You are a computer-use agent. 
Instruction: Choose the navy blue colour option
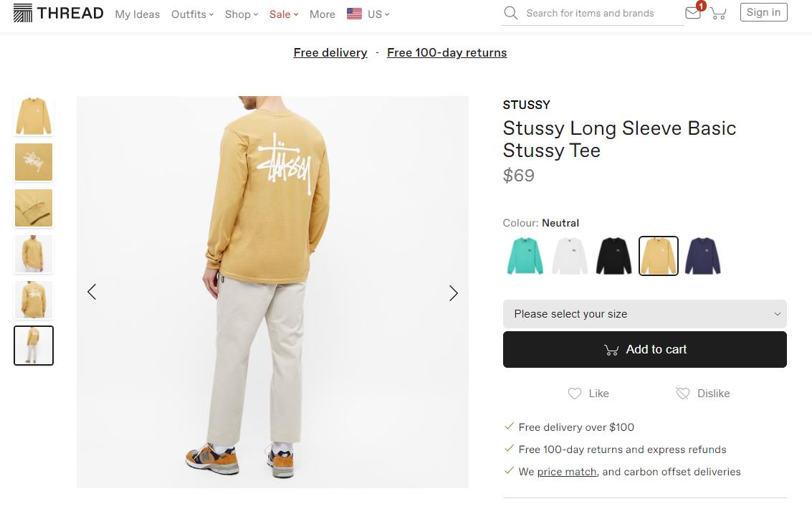coord(702,256)
